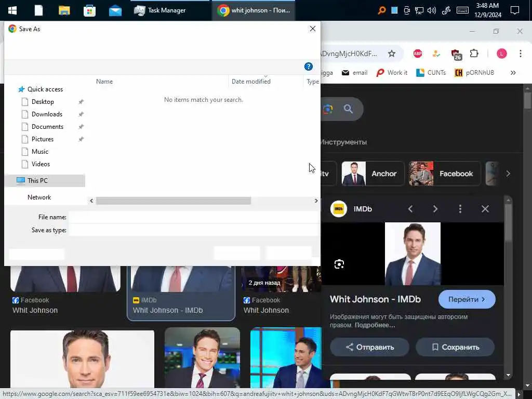Search by image with the Google Lens icon
The height and width of the screenshot is (399, 532).
328,109
